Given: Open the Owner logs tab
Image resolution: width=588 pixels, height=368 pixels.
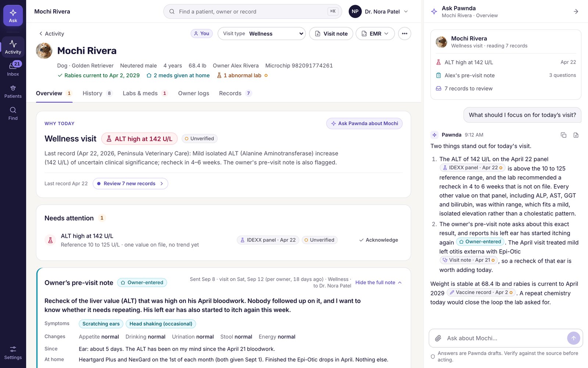Looking at the screenshot, I should pyautogui.click(x=194, y=93).
